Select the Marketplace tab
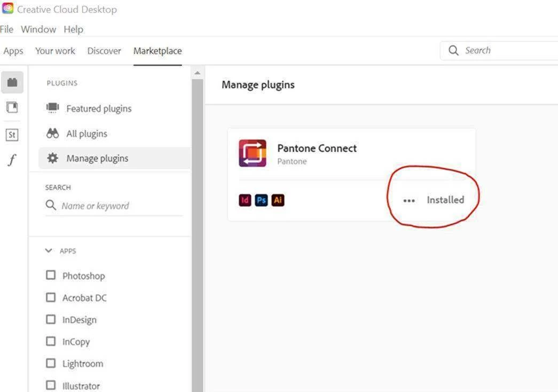The image size is (558, 392). tap(158, 51)
